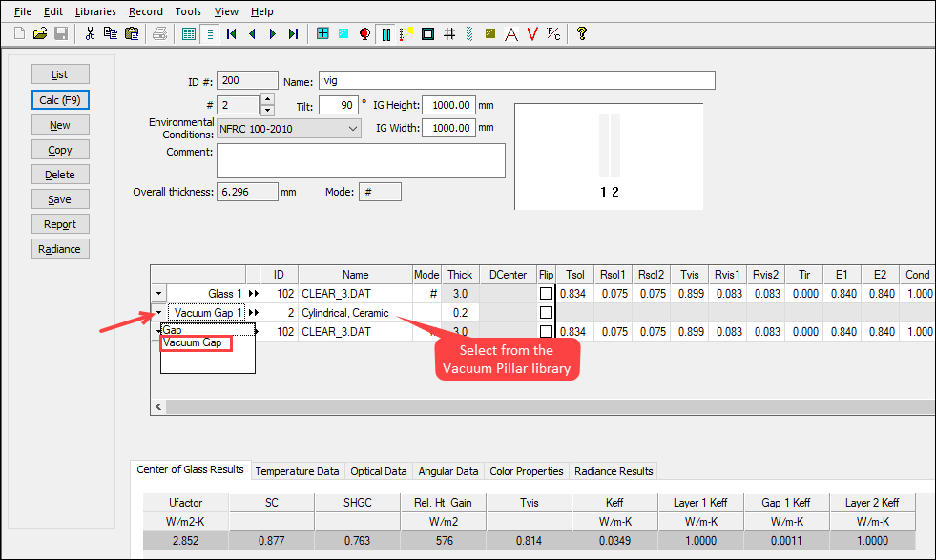Click the red V toolbar icon
This screenshot has height=560, width=936.
coord(531,33)
